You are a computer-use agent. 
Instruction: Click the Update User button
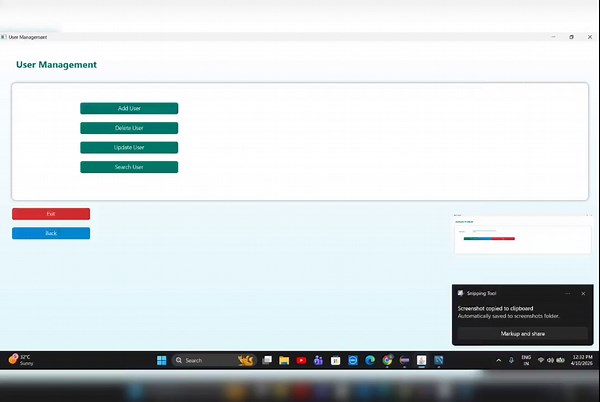pos(129,148)
